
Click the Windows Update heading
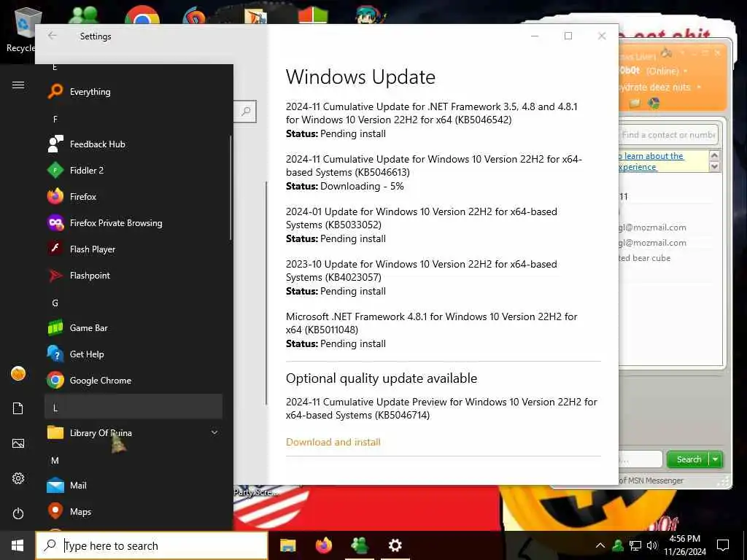(360, 77)
